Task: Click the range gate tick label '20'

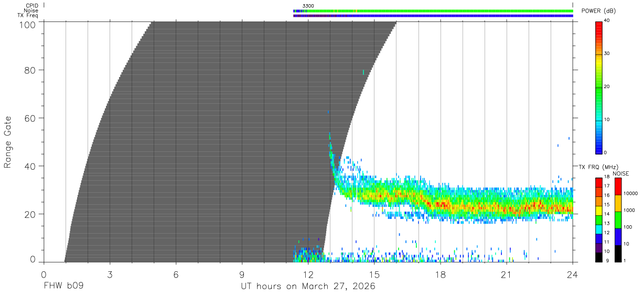Action: (30, 214)
